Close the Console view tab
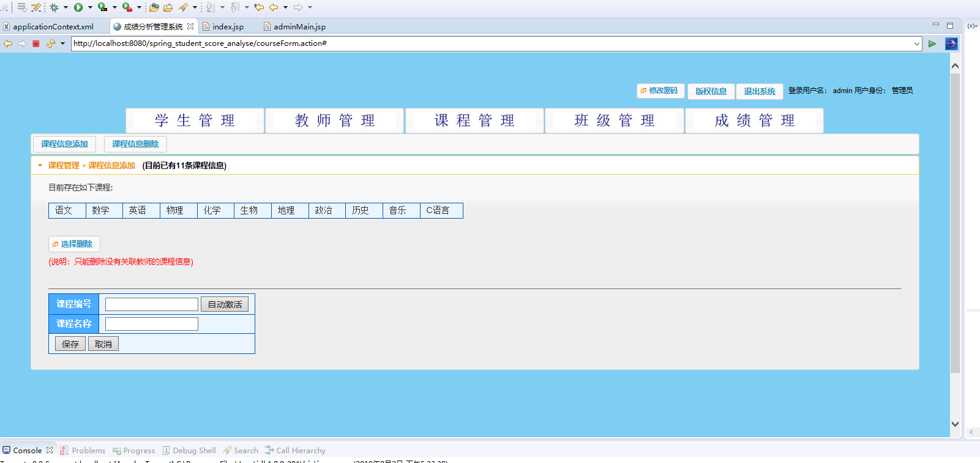The image size is (980, 463). tap(50, 450)
